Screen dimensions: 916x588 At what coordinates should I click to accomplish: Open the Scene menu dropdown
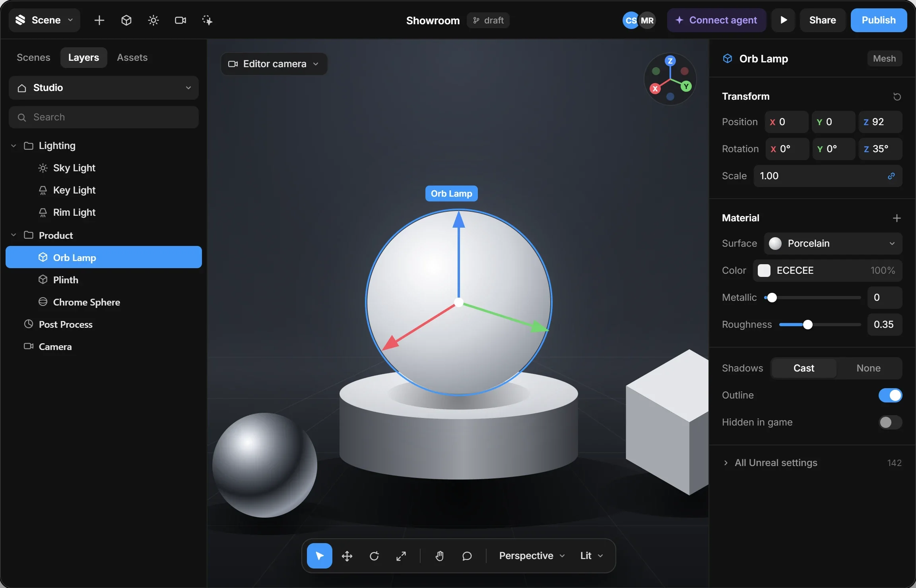click(x=45, y=20)
